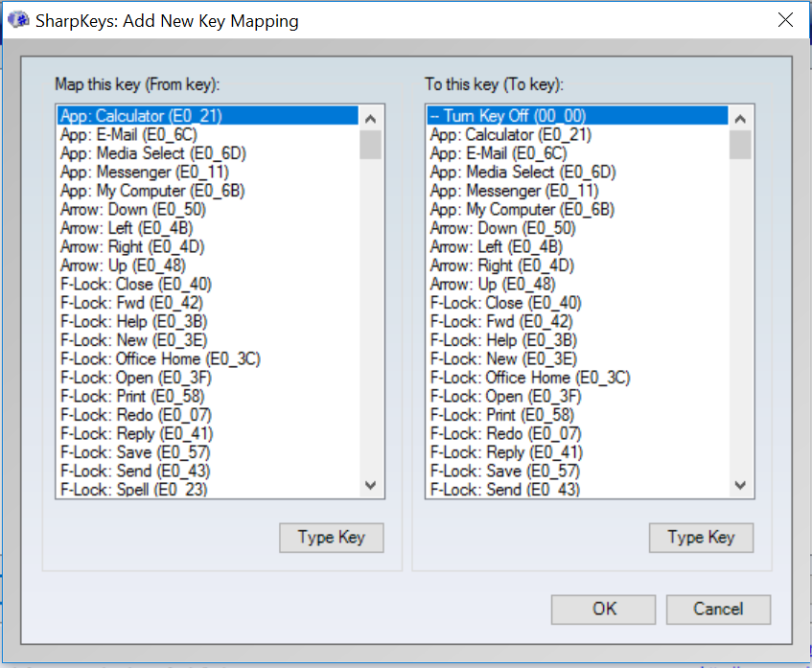This screenshot has width=812, height=668.
Task: Click the To key list scroll up arrow
Action: [740, 119]
